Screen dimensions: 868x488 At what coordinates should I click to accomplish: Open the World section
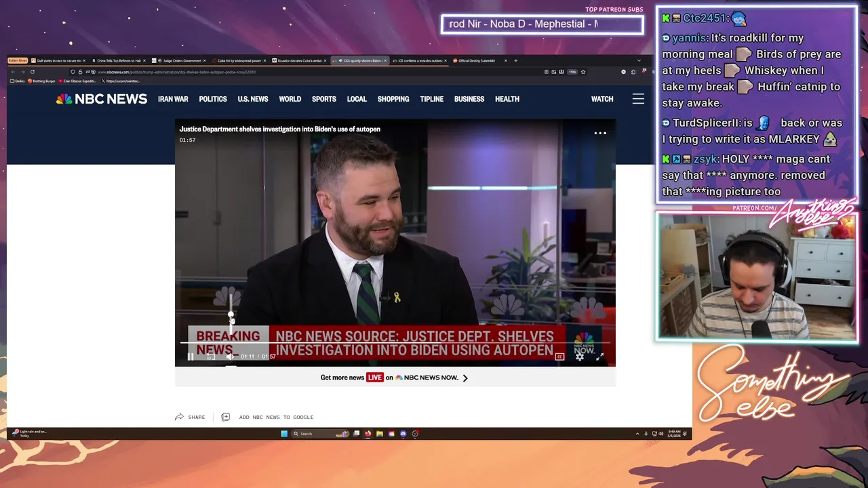pos(290,99)
